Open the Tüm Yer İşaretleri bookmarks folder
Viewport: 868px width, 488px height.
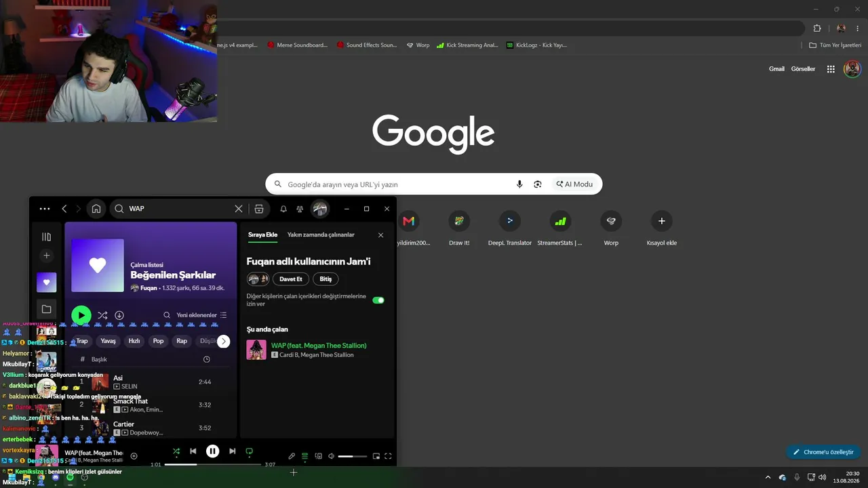click(x=835, y=45)
